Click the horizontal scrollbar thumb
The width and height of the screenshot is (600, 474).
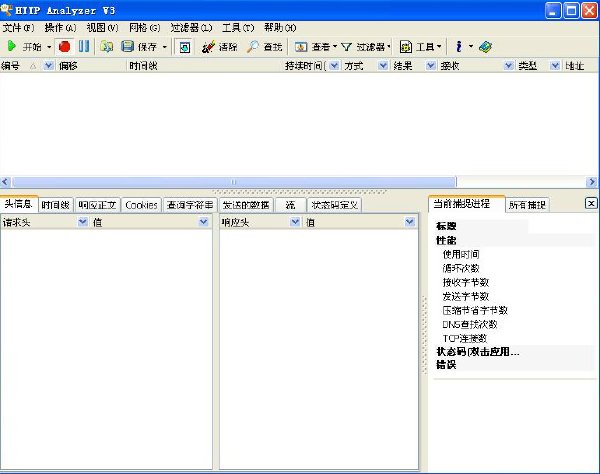[x=234, y=181]
